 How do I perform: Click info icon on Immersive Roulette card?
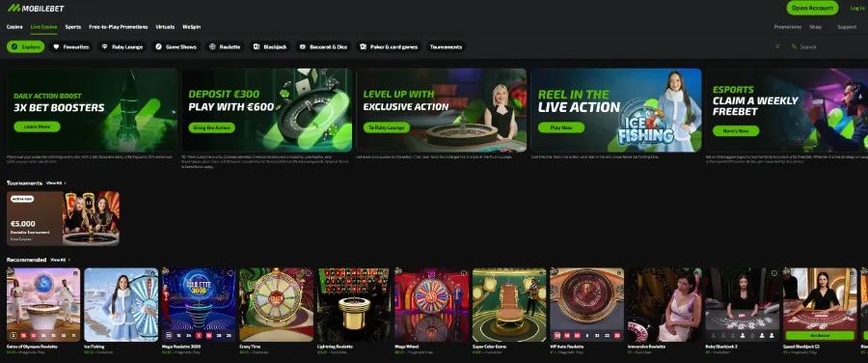coord(697,273)
